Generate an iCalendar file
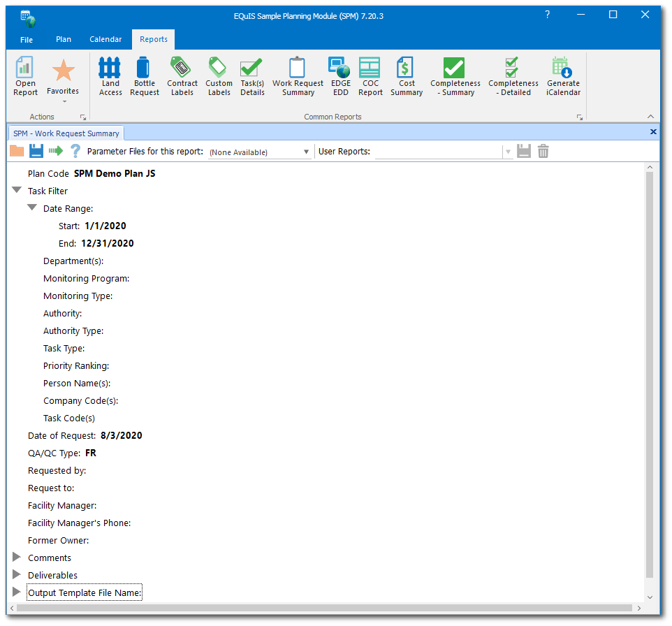The height and width of the screenshot is (626, 672). (563, 75)
